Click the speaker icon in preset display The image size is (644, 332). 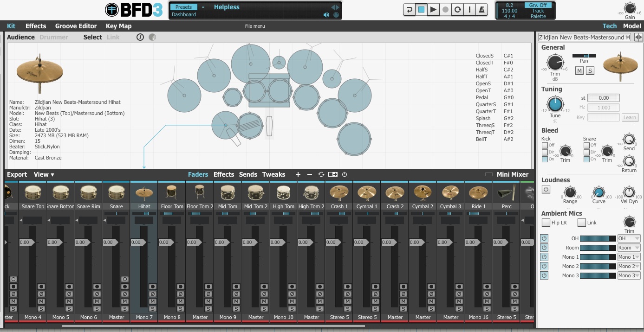coord(326,15)
